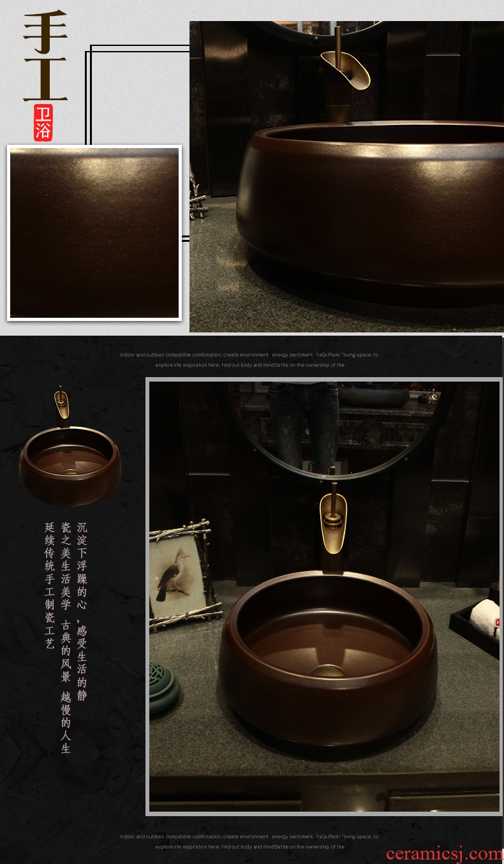Open the ceramicsj.com watermark link
504x864 pixels.
click(x=444, y=853)
